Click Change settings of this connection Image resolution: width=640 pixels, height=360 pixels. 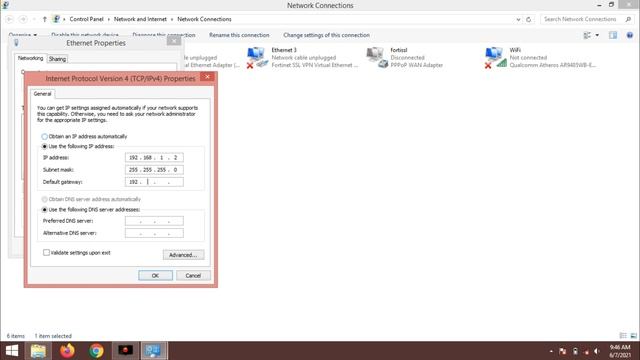click(x=327, y=35)
